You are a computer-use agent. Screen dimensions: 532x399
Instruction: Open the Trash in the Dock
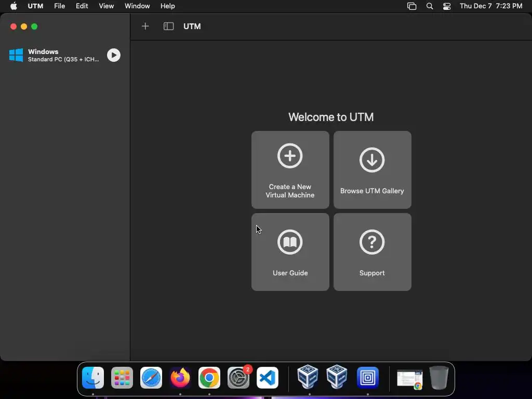pos(439,378)
